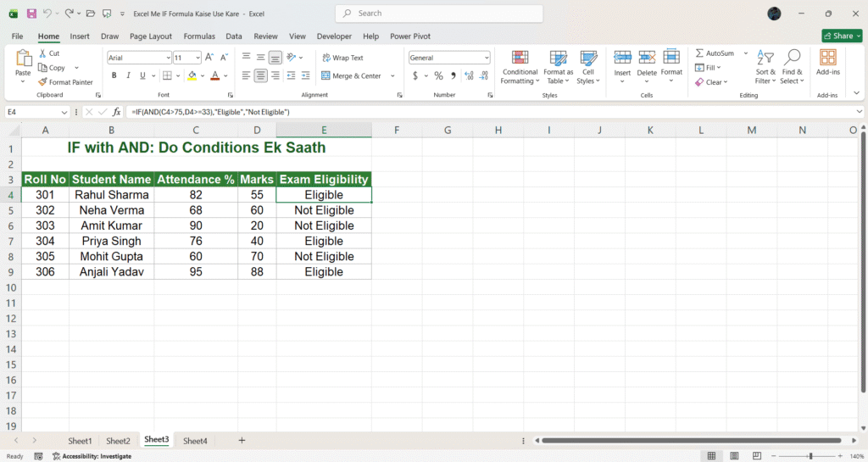Open the File menu
The width and height of the screenshot is (868, 462).
coord(17,36)
